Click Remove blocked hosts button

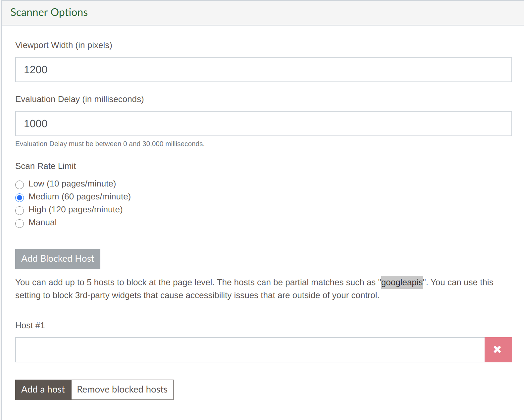[122, 390]
